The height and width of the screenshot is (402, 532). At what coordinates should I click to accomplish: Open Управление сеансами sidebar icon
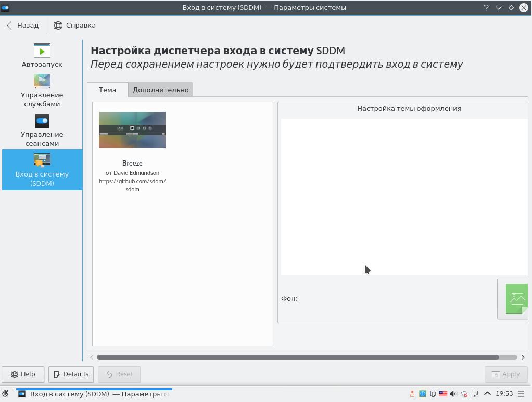(x=42, y=121)
